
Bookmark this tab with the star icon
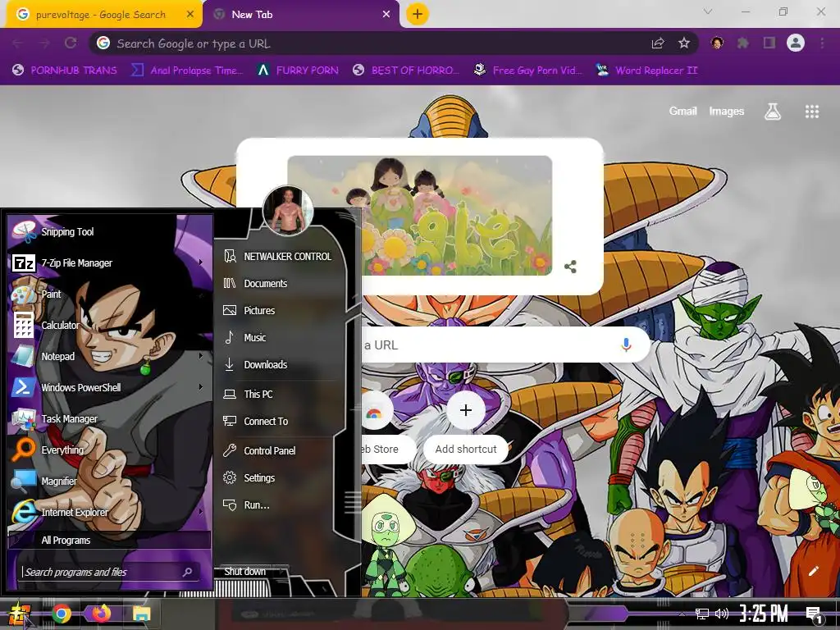[683, 43]
